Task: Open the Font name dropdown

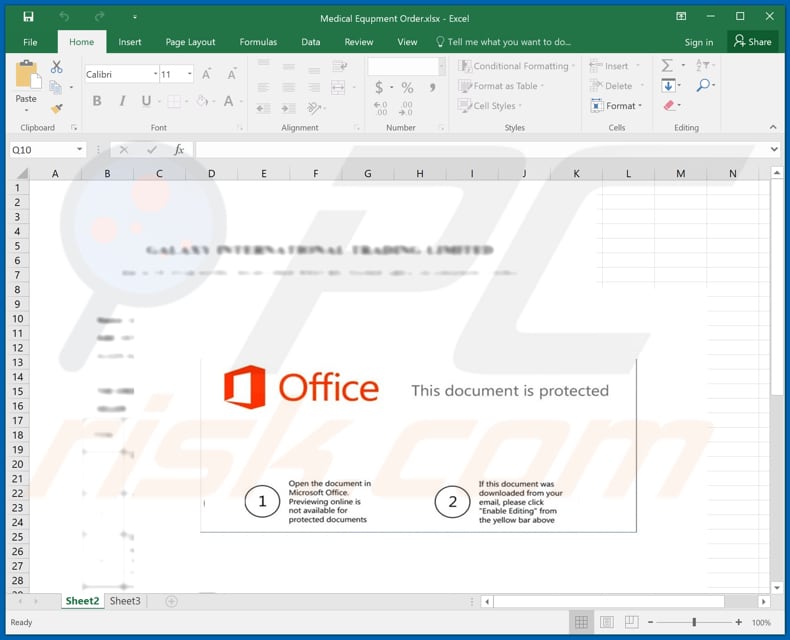Action: (x=156, y=74)
